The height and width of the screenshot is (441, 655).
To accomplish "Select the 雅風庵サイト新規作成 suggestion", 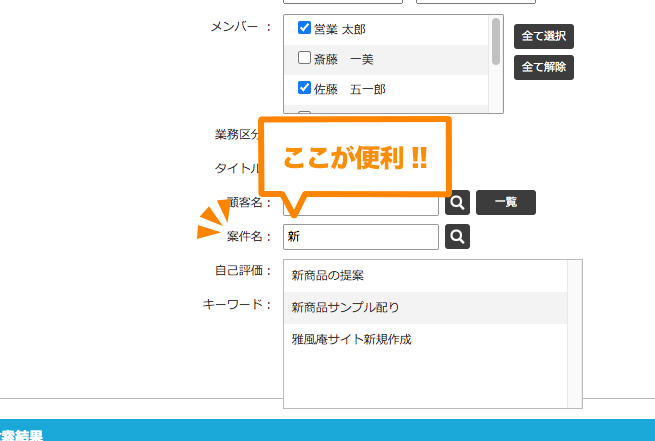I will pos(425,339).
